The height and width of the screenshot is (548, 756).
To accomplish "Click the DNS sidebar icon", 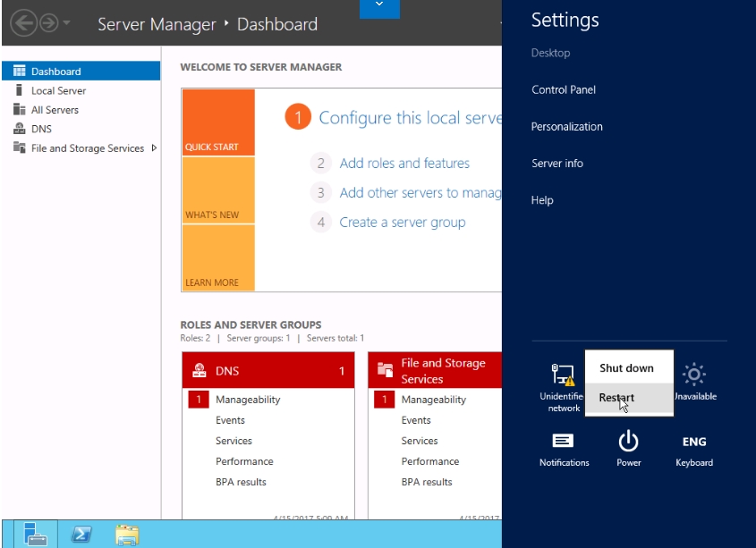I will 20,129.
